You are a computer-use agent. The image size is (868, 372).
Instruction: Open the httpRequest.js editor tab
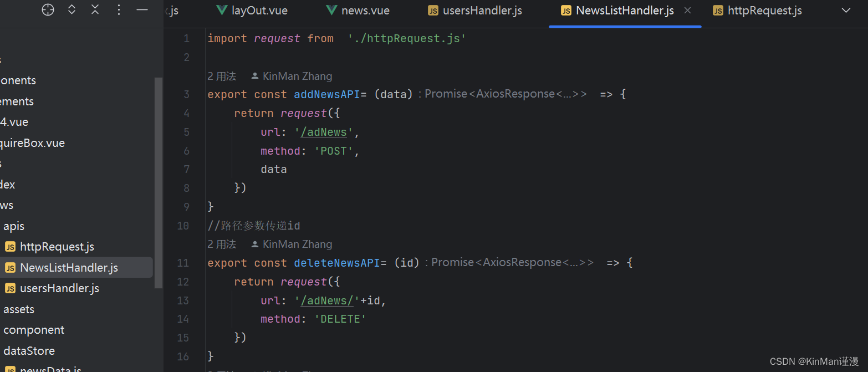(757, 11)
